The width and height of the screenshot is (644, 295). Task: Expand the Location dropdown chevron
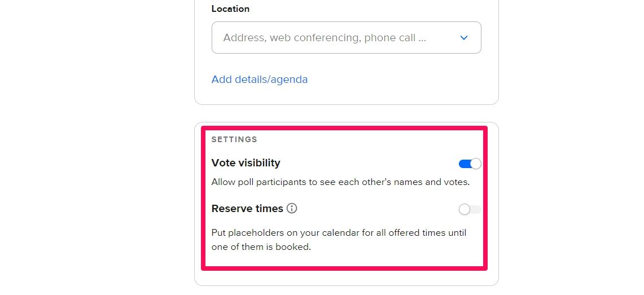tap(464, 38)
